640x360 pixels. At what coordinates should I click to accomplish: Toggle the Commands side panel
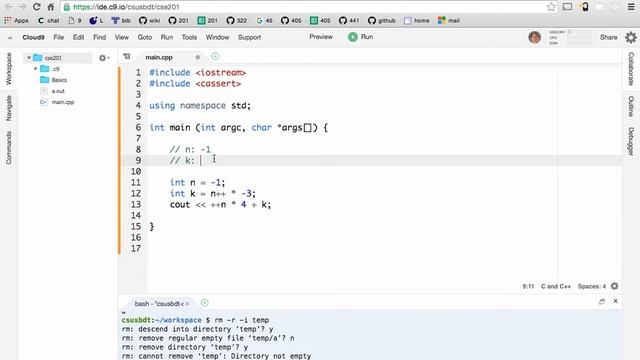click(x=9, y=147)
